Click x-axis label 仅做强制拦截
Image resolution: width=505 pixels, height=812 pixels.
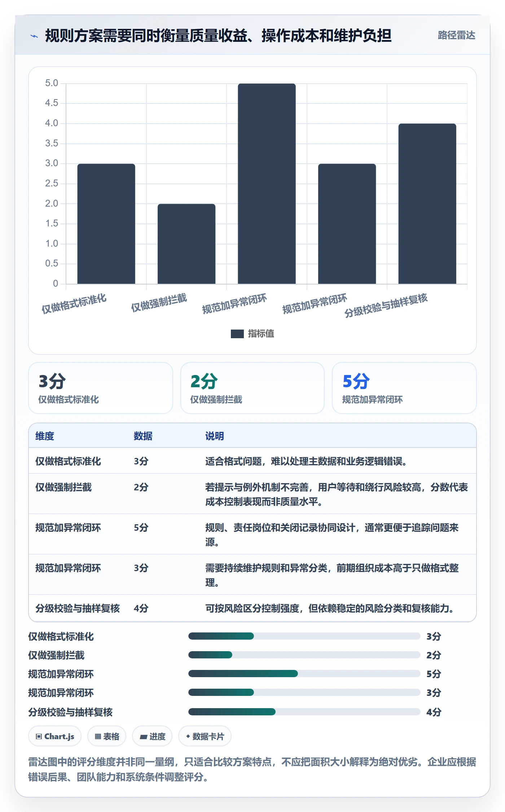pyautogui.click(x=159, y=303)
